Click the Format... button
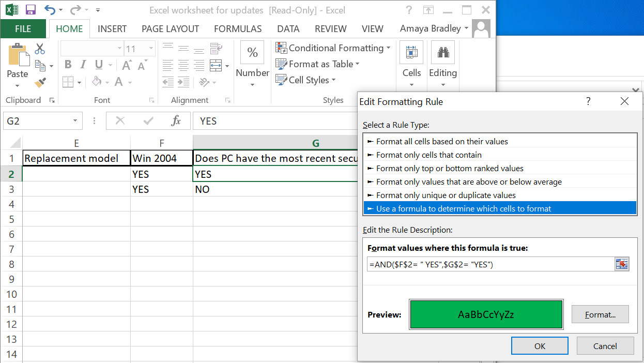644x363 pixels. point(600,314)
